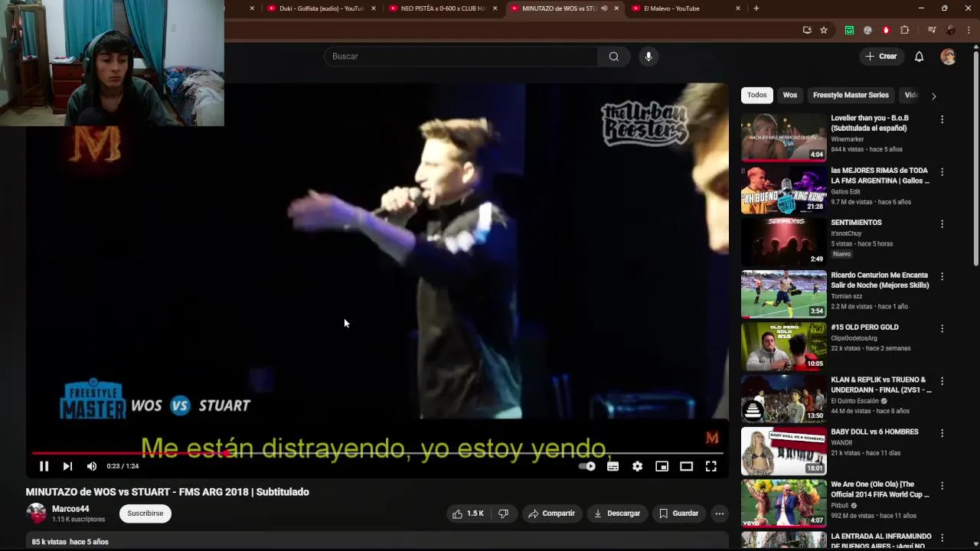Open options for '#15 OLD PERO GOLD' video

click(942, 328)
